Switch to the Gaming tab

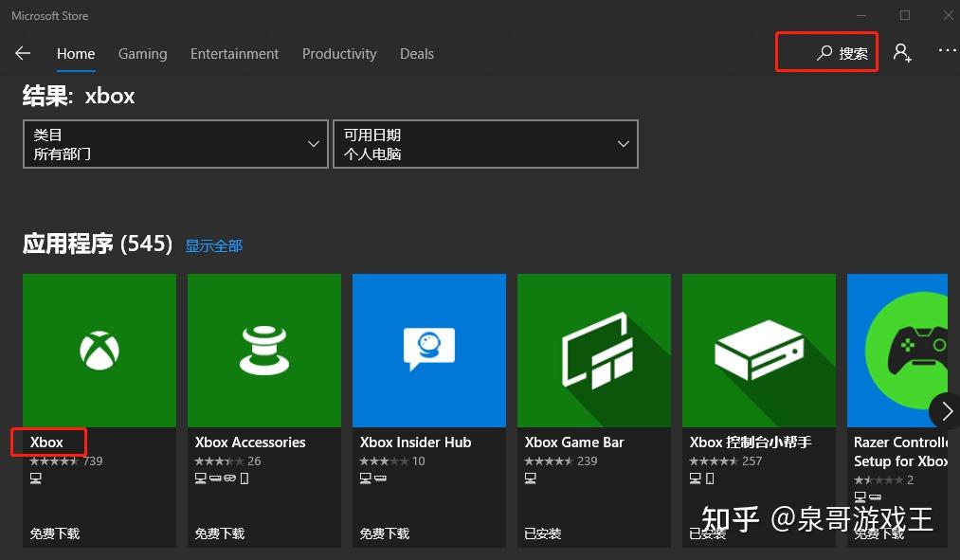coord(143,54)
